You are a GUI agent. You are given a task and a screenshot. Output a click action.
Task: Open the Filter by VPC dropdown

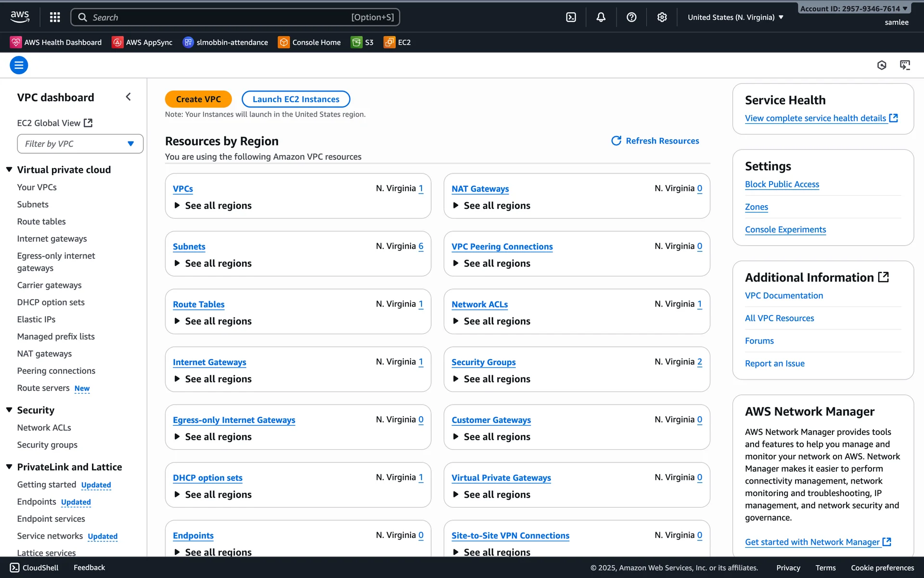(80, 144)
